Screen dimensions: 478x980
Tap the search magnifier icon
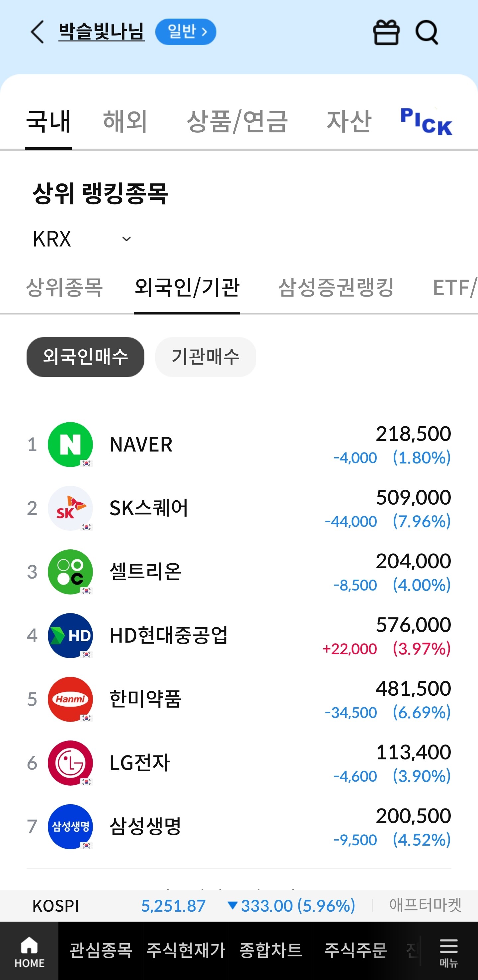point(427,33)
